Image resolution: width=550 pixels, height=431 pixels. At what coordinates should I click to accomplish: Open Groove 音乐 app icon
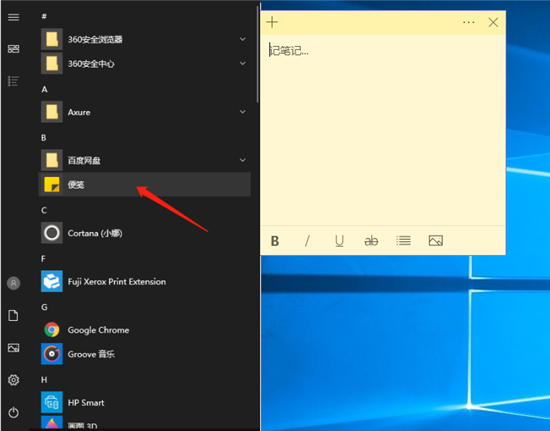coord(52,354)
